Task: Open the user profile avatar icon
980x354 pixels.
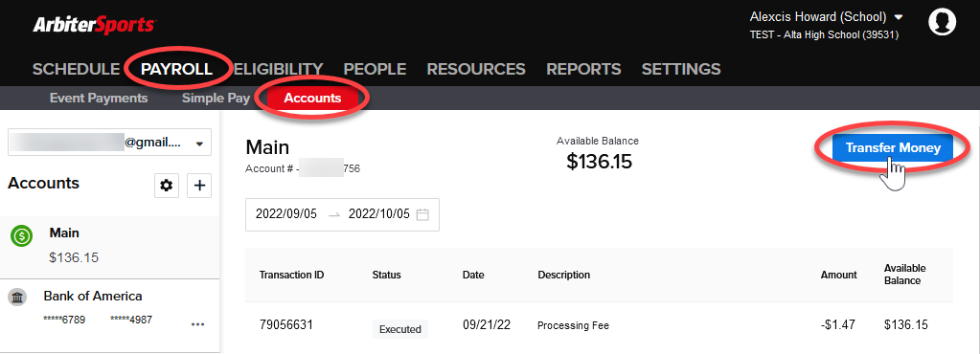Action: click(942, 22)
